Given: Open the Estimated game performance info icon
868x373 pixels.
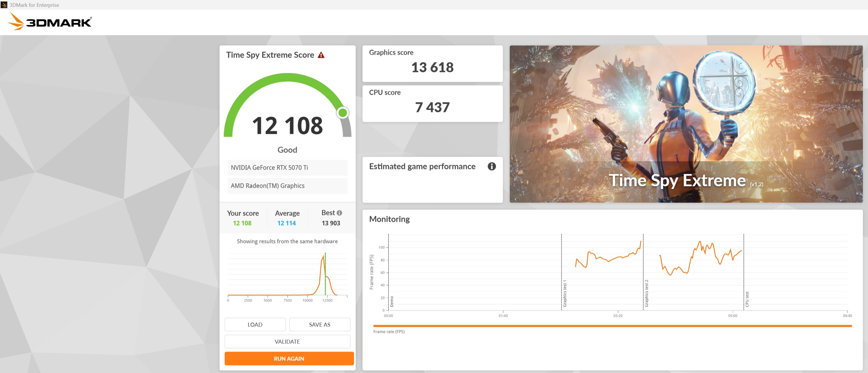Looking at the screenshot, I should tap(492, 167).
